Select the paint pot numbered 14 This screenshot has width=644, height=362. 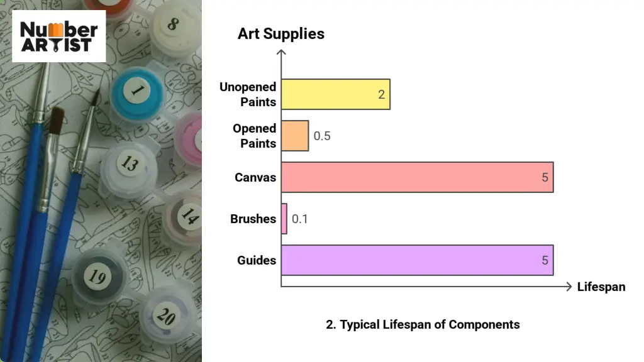[187, 217]
